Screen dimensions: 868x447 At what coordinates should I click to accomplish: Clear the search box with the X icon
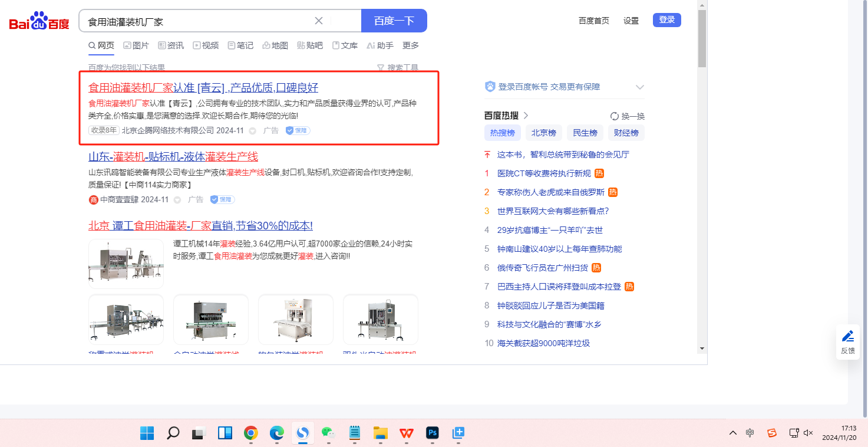pyautogui.click(x=319, y=21)
